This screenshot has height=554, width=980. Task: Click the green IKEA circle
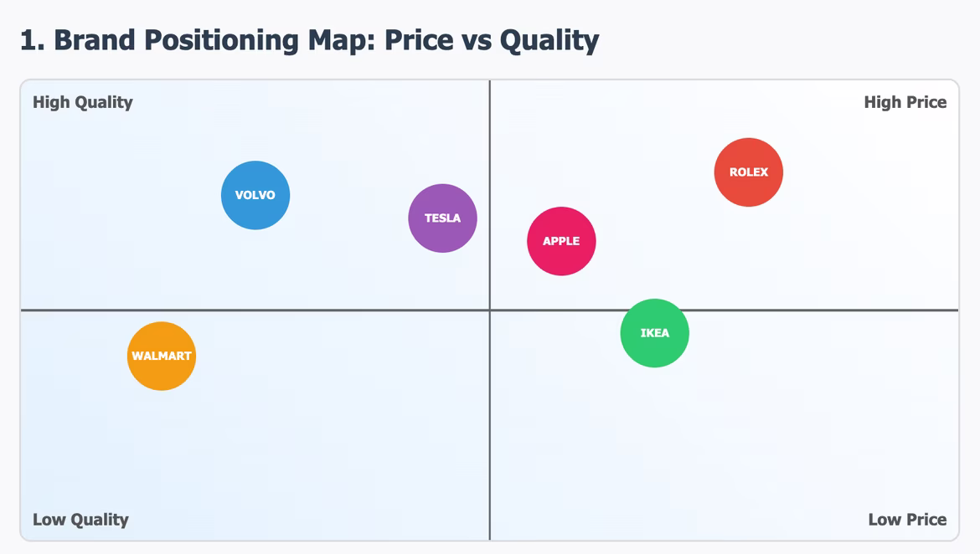pyautogui.click(x=654, y=333)
